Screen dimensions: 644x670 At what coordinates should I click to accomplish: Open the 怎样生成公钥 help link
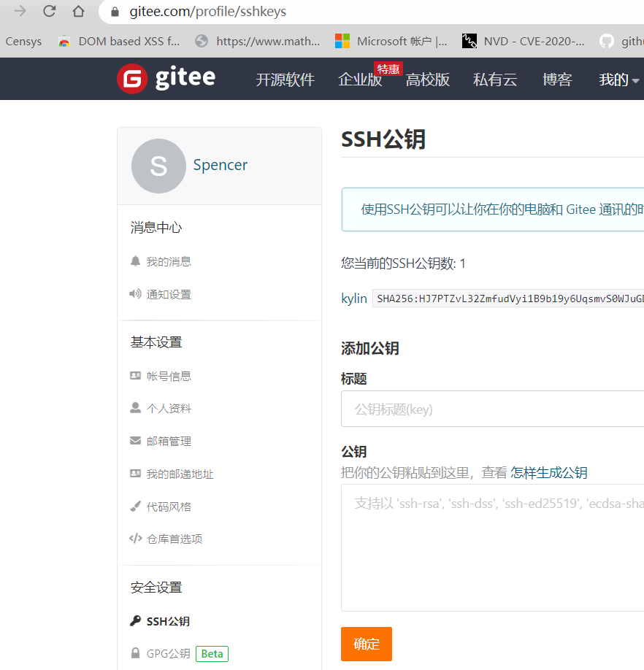[548, 473]
